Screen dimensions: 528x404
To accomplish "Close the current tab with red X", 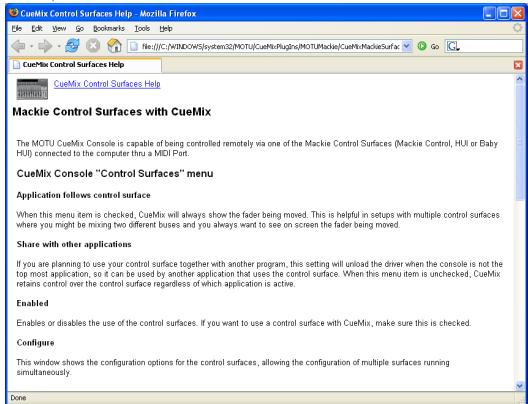I will pos(518,65).
